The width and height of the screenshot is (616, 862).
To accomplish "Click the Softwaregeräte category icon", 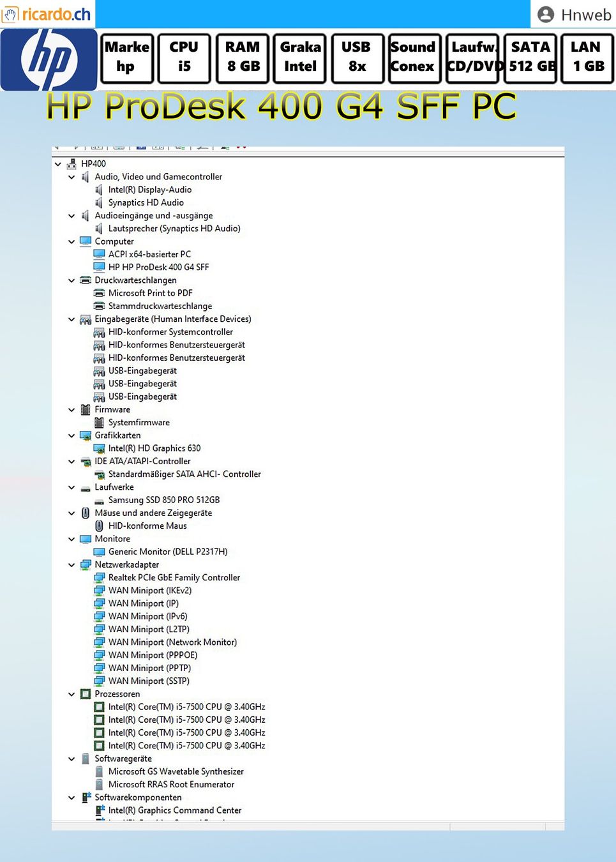I will click(x=86, y=759).
